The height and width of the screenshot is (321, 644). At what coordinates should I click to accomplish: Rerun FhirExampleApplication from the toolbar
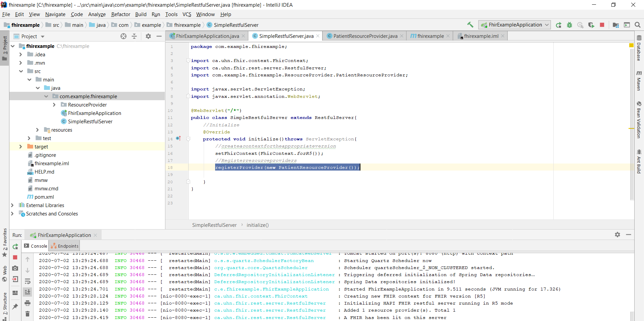pyautogui.click(x=558, y=25)
